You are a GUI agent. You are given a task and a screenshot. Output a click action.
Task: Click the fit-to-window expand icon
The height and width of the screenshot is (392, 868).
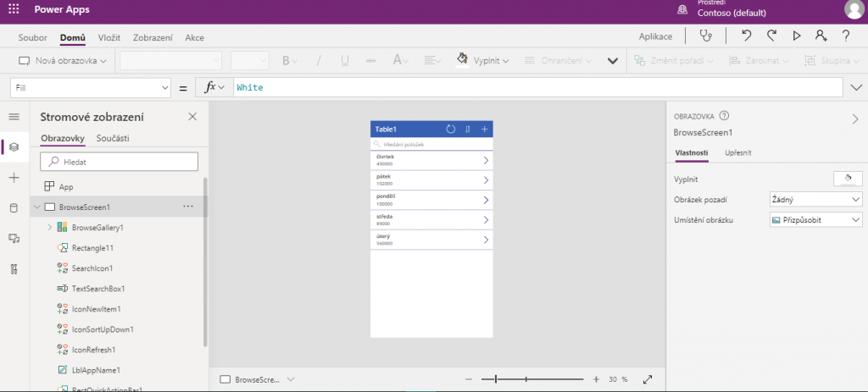pyautogui.click(x=648, y=379)
